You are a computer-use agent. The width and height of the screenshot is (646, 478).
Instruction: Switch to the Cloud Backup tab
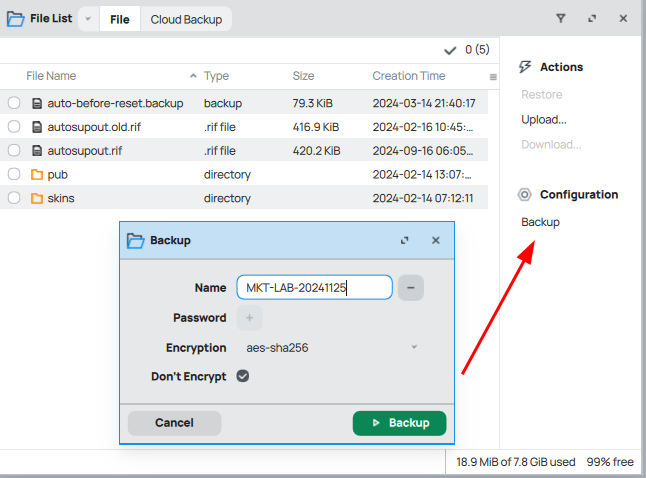pyautogui.click(x=186, y=19)
